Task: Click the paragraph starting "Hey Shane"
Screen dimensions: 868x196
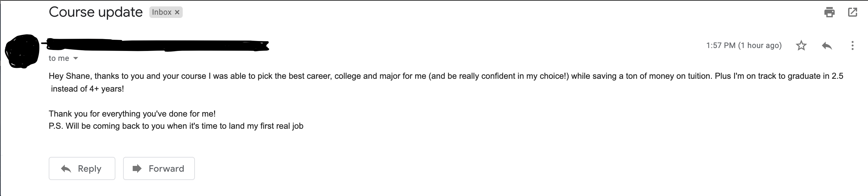Action: (446, 82)
